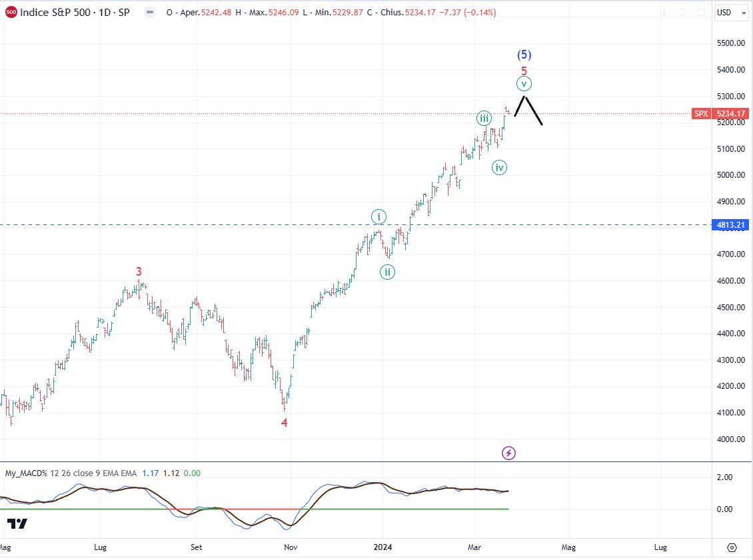Click 4000.00 on the price scale

pyautogui.click(x=731, y=439)
